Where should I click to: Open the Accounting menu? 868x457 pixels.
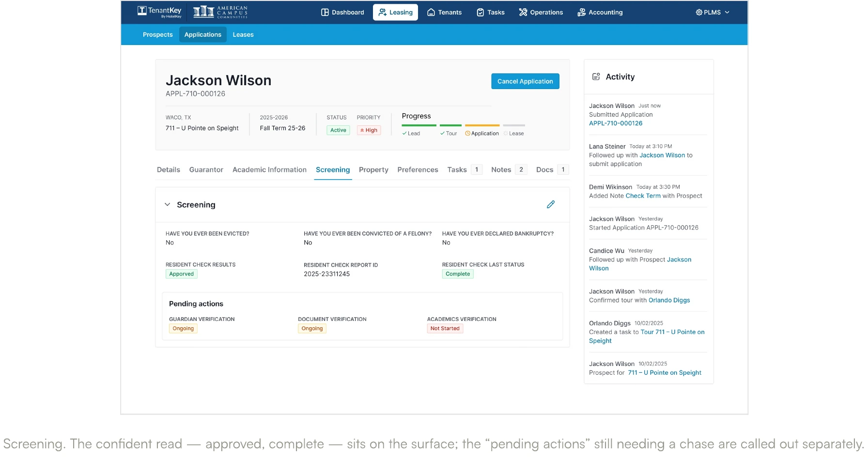(x=600, y=12)
